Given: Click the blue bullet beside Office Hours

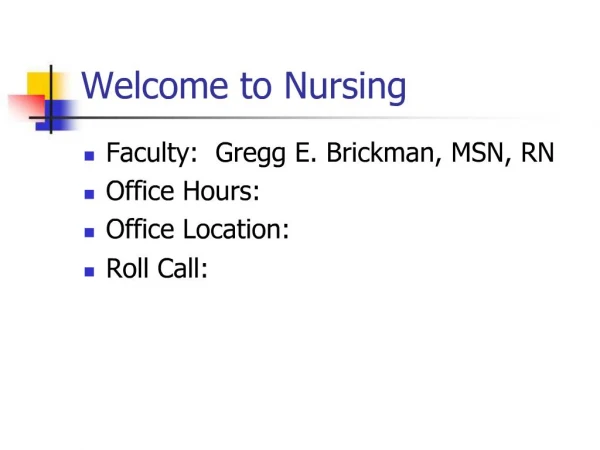Looking at the screenshot, I should click(x=89, y=194).
